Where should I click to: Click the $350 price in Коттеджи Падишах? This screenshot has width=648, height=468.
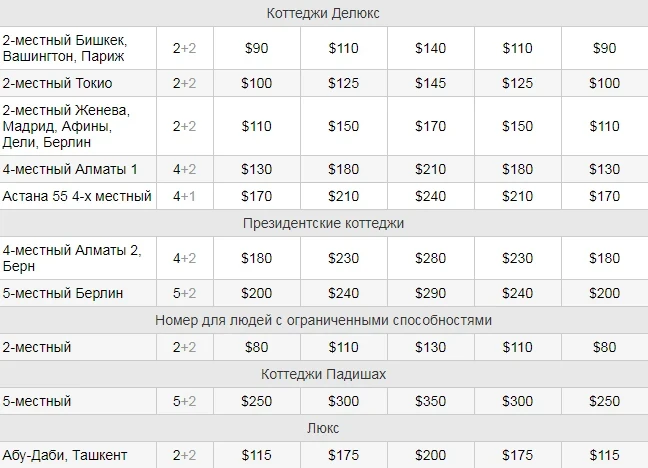coord(430,401)
